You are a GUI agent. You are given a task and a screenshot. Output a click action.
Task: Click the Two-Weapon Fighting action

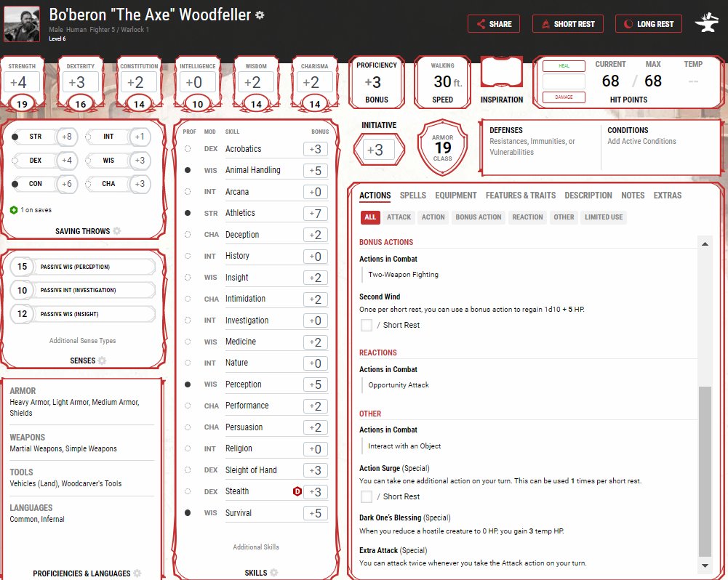403,275
